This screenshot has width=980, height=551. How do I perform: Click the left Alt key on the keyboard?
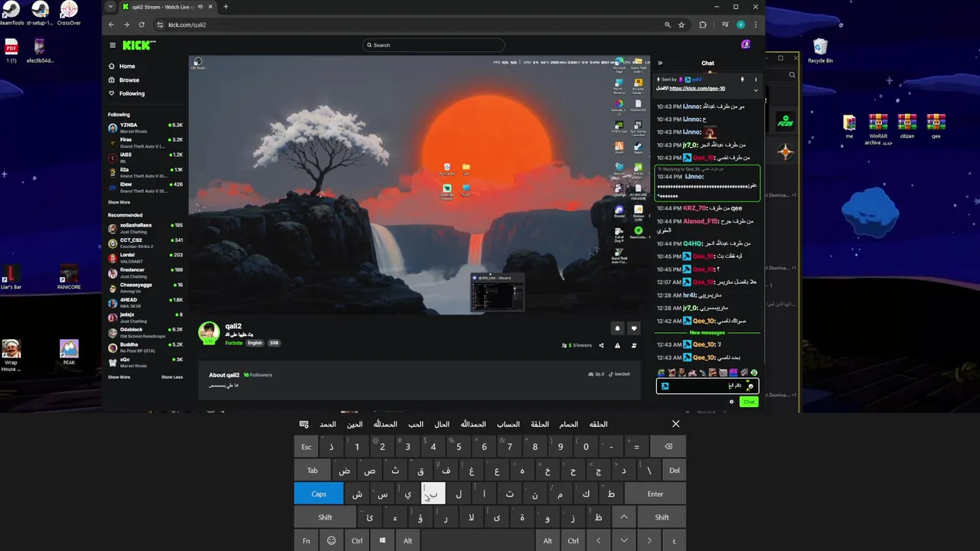[407, 540]
